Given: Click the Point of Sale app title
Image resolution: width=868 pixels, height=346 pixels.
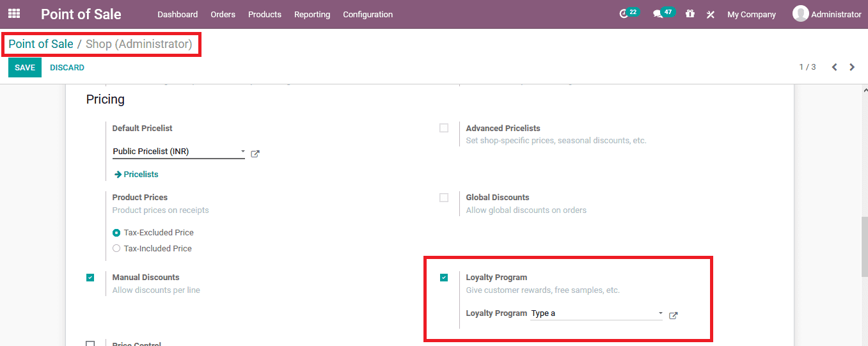Looking at the screenshot, I should click(81, 14).
